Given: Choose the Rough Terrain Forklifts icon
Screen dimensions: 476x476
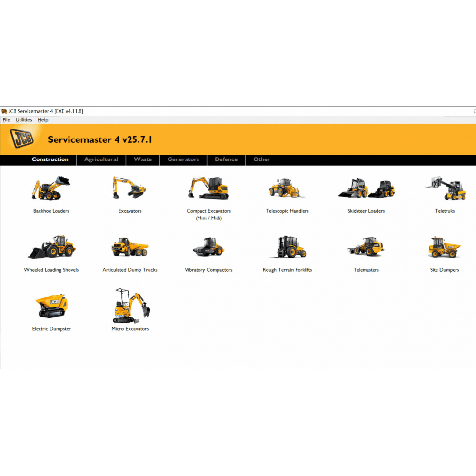Looking at the screenshot, I should (288, 247).
